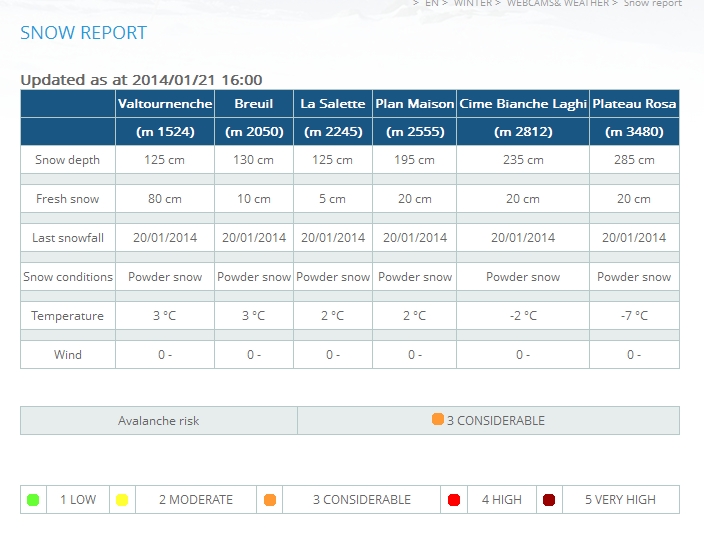Click the dark red Very High swatch
704x550 pixels.
pos(549,500)
